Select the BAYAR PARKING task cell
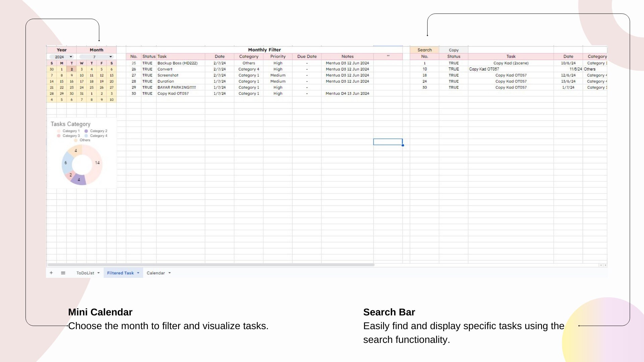 coord(177,87)
